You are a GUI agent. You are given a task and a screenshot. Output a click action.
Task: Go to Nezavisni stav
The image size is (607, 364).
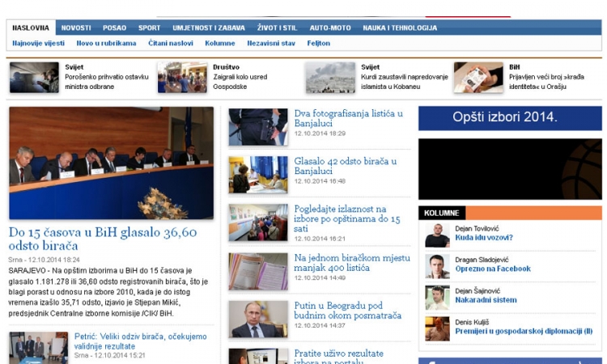[271, 44]
